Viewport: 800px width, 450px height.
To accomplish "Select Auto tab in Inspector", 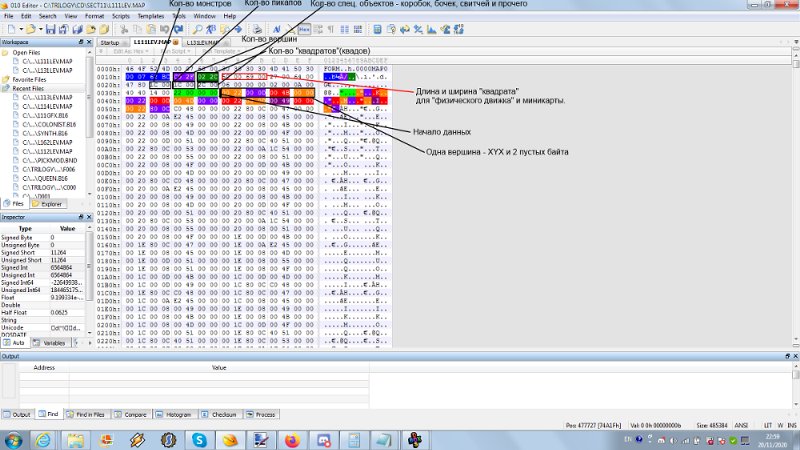I will point(14,343).
